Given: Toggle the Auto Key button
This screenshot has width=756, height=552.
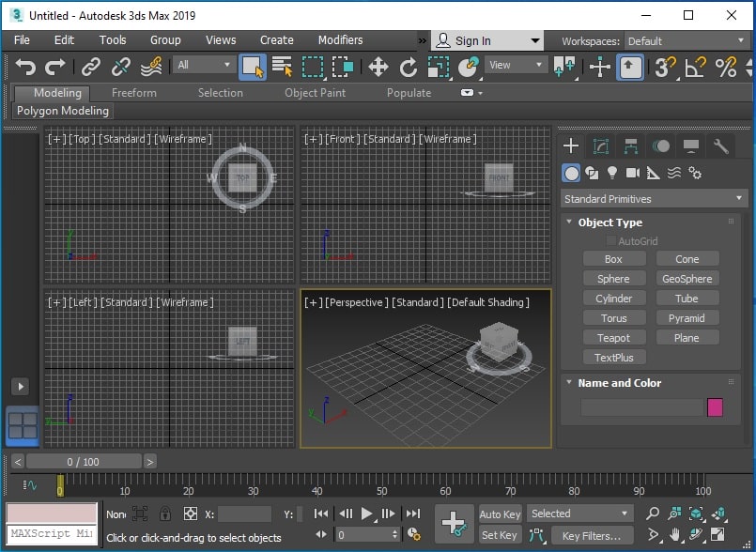Looking at the screenshot, I should tap(500, 514).
